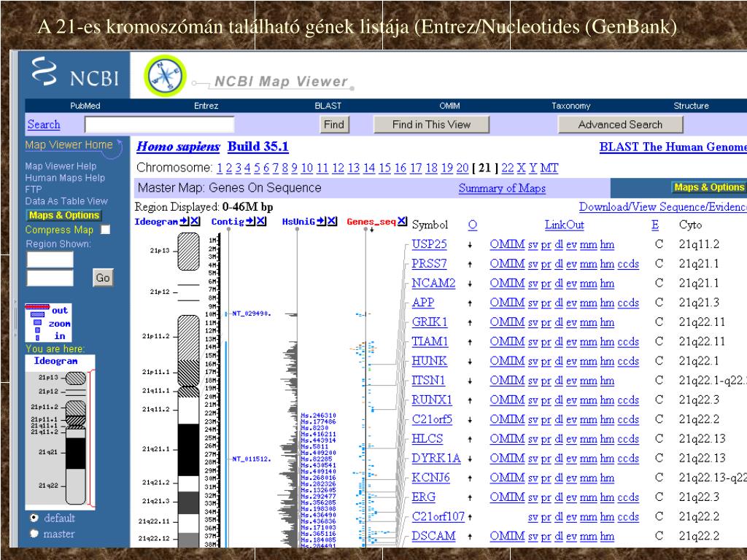Click the 21q21.1 black band on ideogram

[x=189, y=449]
